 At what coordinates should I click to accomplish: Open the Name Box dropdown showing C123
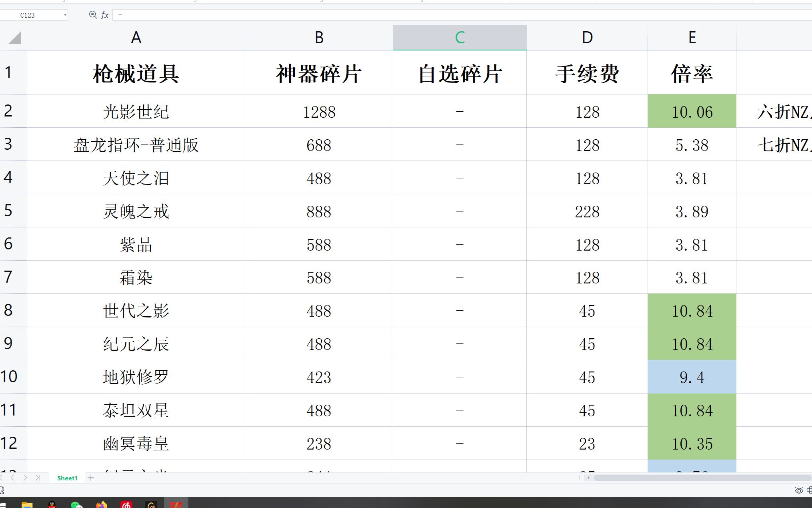(x=65, y=15)
